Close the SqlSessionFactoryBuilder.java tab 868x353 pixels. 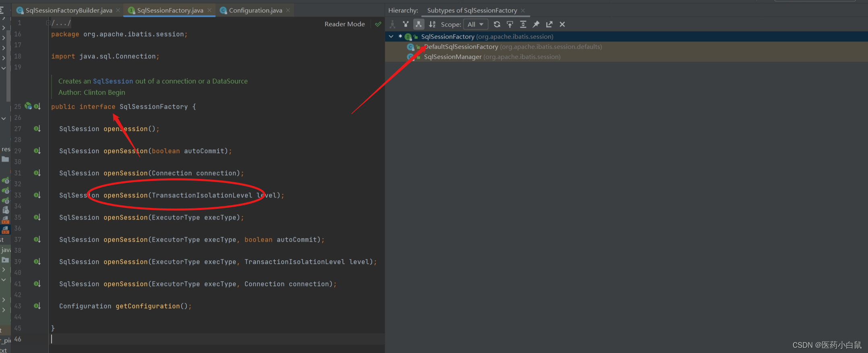coord(118,10)
